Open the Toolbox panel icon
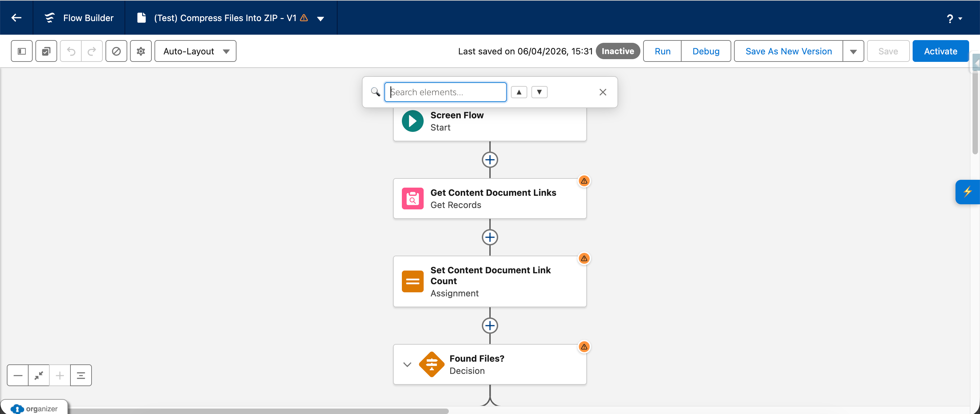Image resolution: width=980 pixels, height=414 pixels. pyautogui.click(x=21, y=51)
